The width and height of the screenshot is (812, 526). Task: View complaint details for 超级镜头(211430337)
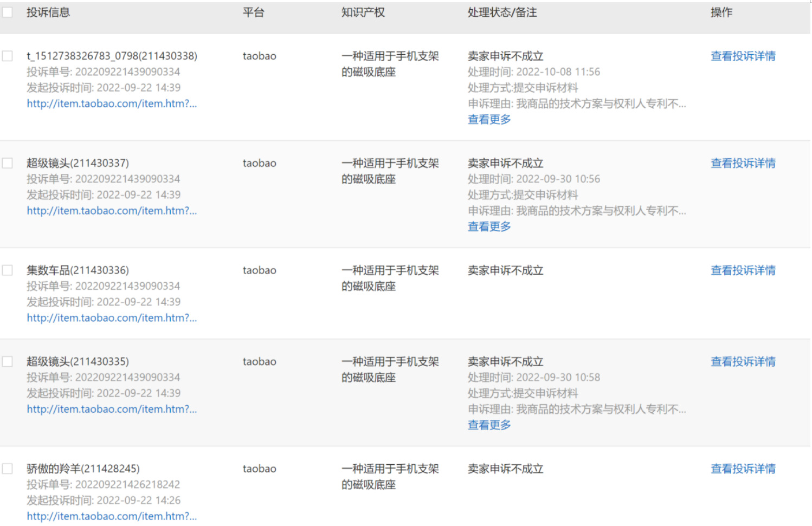(x=743, y=163)
